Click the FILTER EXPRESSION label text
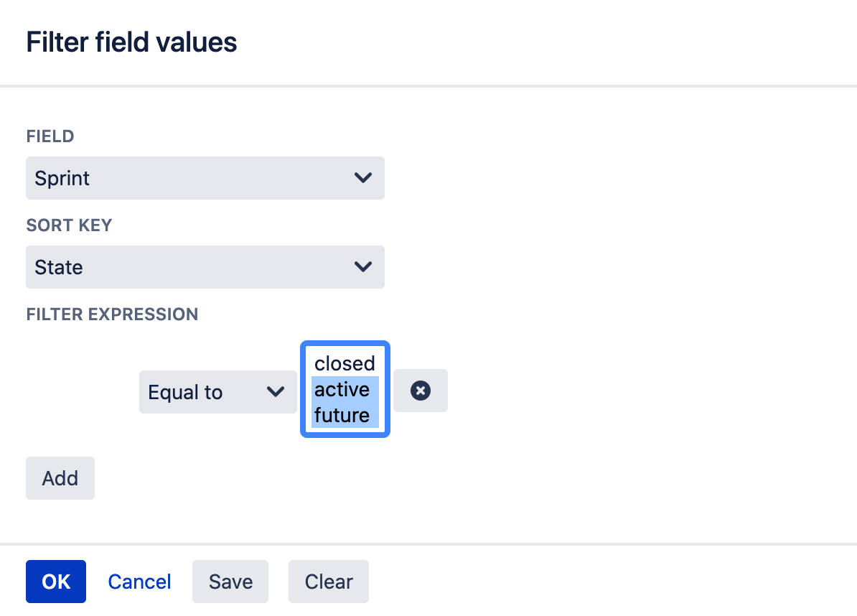 112,314
